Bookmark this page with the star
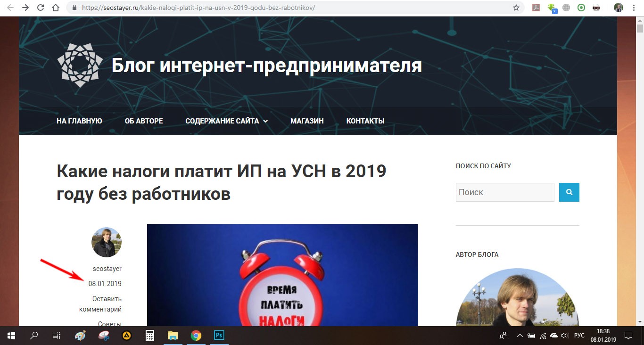This screenshot has height=345, width=644. click(x=516, y=8)
